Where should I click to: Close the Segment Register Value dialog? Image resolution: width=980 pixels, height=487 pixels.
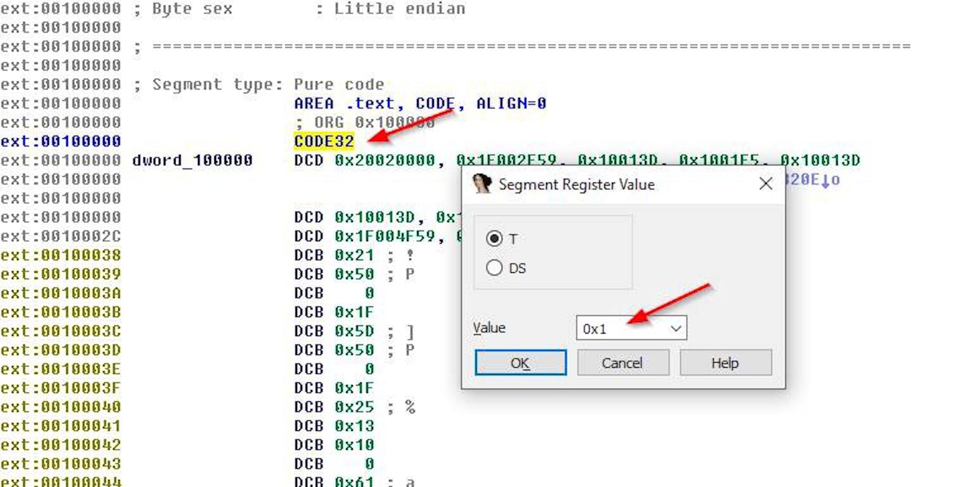765,184
